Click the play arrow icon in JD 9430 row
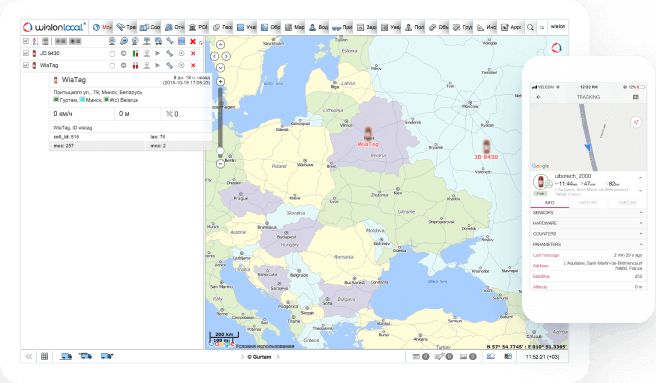The height and width of the screenshot is (383, 656). click(x=158, y=53)
